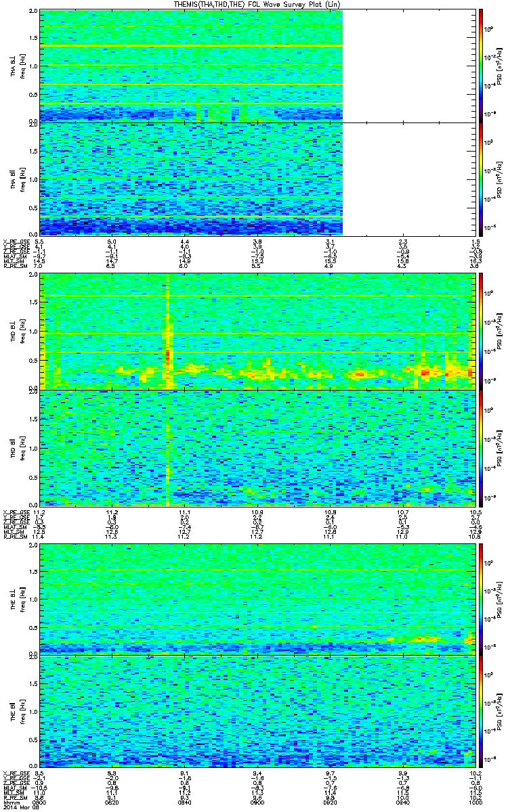
Task: Select the color bar beside THD B-parallel panel
Action: pos(480,447)
